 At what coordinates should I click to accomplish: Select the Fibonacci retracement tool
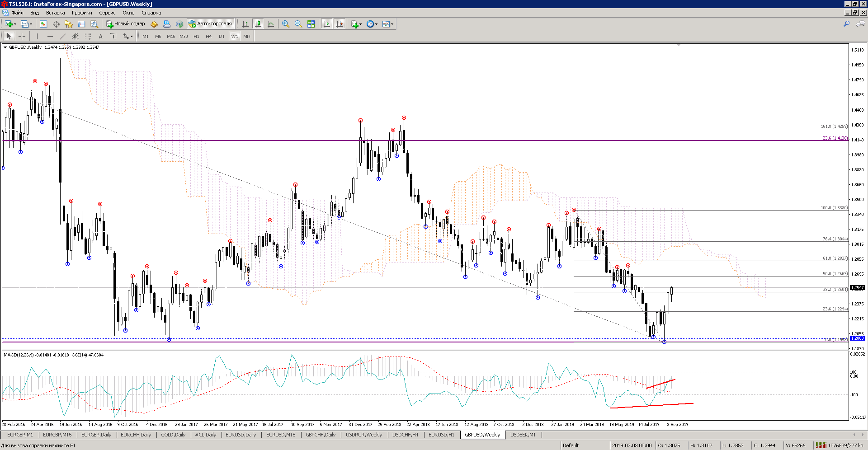click(x=88, y=36)
